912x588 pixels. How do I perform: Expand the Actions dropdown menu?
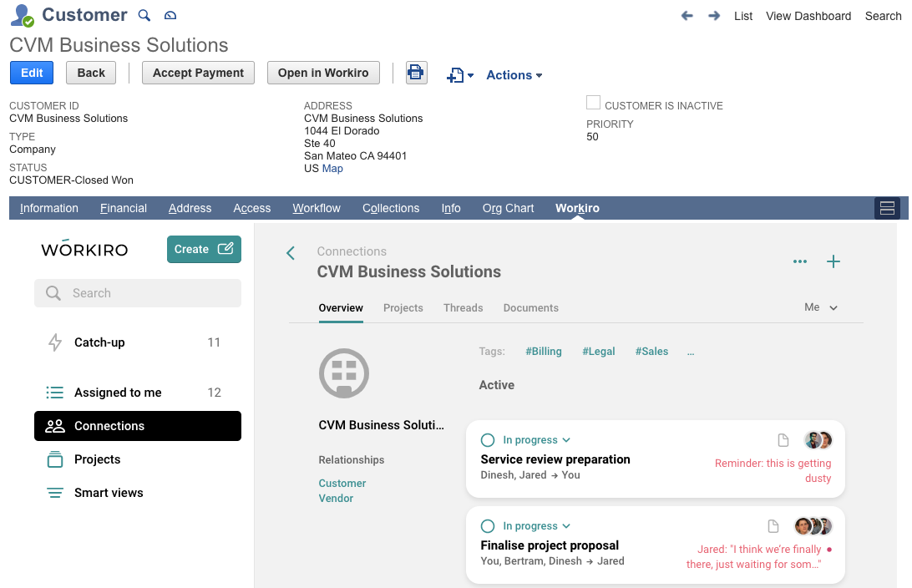click(514, 75)
